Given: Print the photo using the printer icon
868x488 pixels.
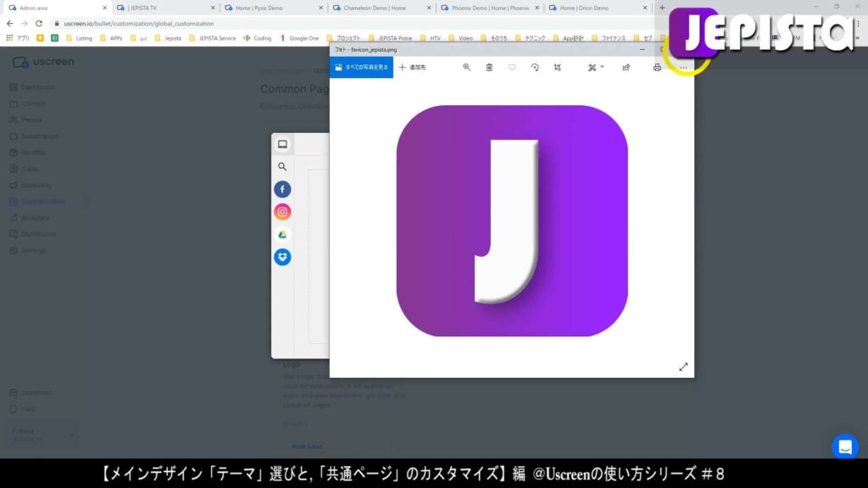Looking at the screenshot, I should (657, 68).
